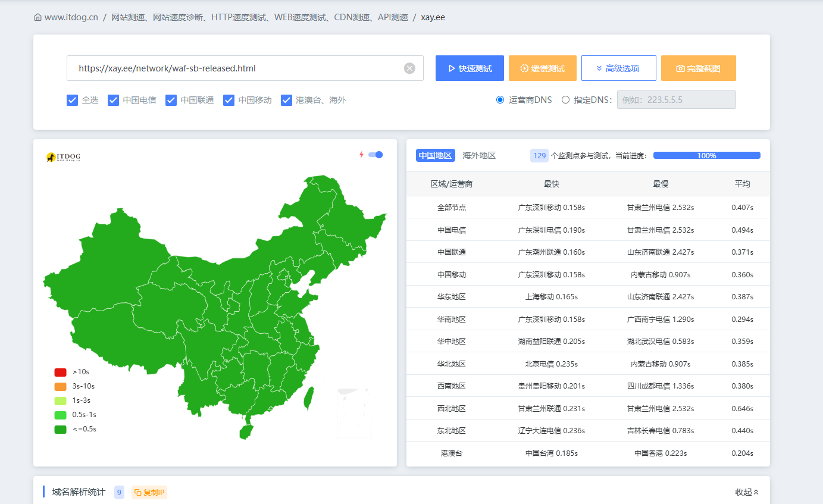The image size is (823, 504).
Task: Click the red >10s legend swatch
Action: (60, 372)
